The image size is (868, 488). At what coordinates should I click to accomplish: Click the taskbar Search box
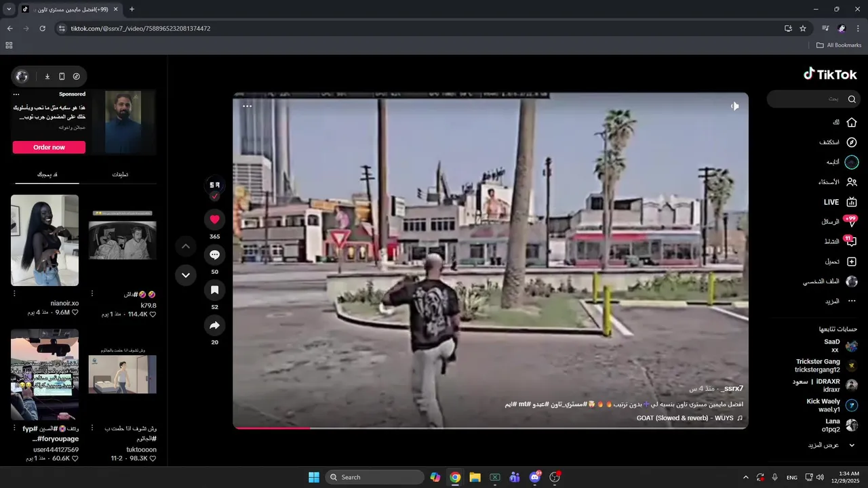(374, 477)
